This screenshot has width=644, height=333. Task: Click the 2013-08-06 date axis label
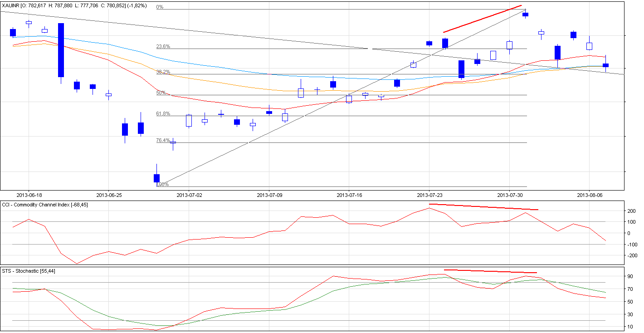[x=590, y=195]
